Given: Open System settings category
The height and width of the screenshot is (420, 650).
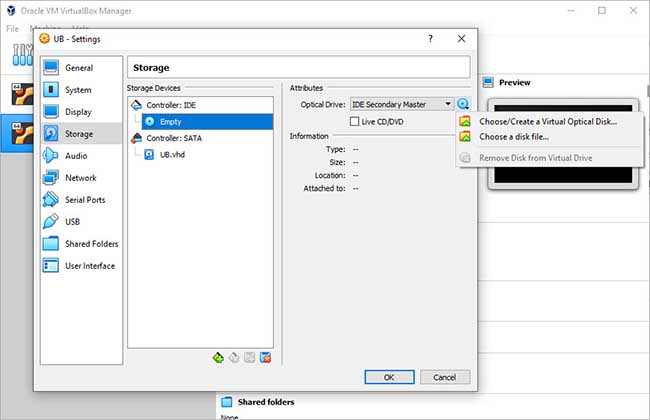Looking at the screenshot, I should [x=81, y=90].
